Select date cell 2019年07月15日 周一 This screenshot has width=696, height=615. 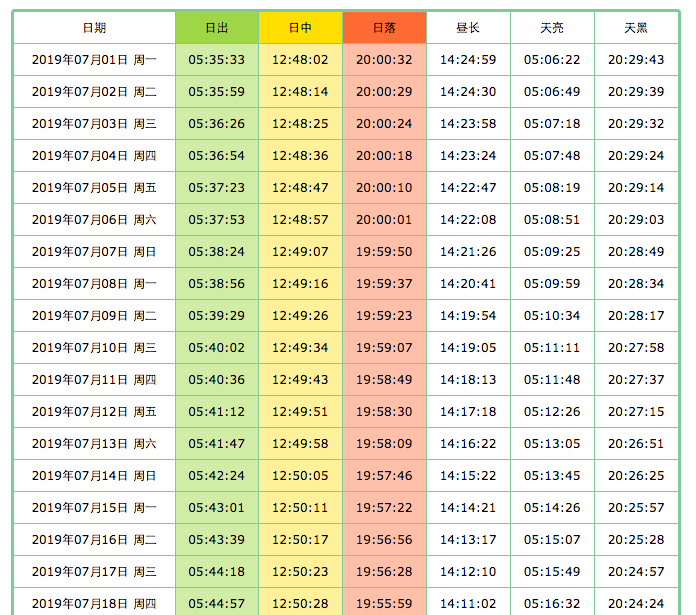pos(94,508)
